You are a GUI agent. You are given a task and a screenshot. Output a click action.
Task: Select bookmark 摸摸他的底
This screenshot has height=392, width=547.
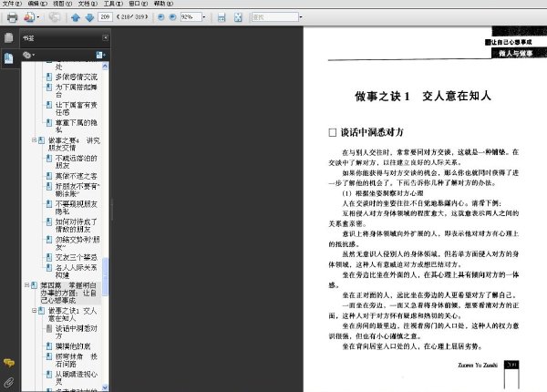73,346
